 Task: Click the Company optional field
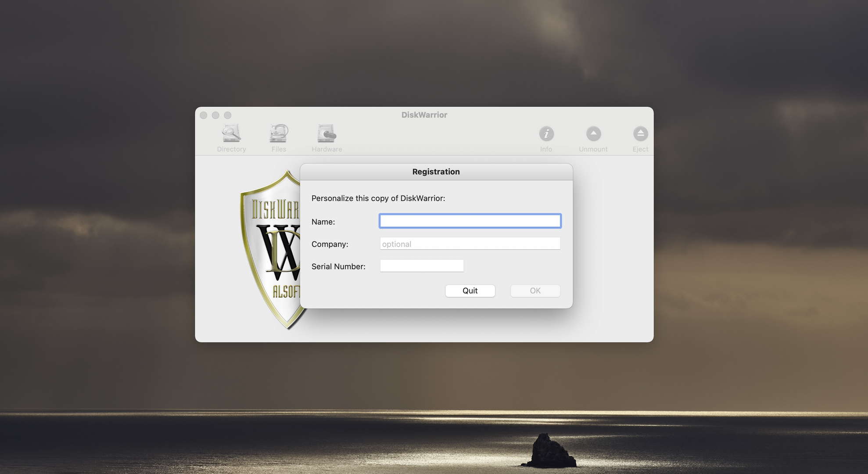pyautogui.click(x=469, y=244)
